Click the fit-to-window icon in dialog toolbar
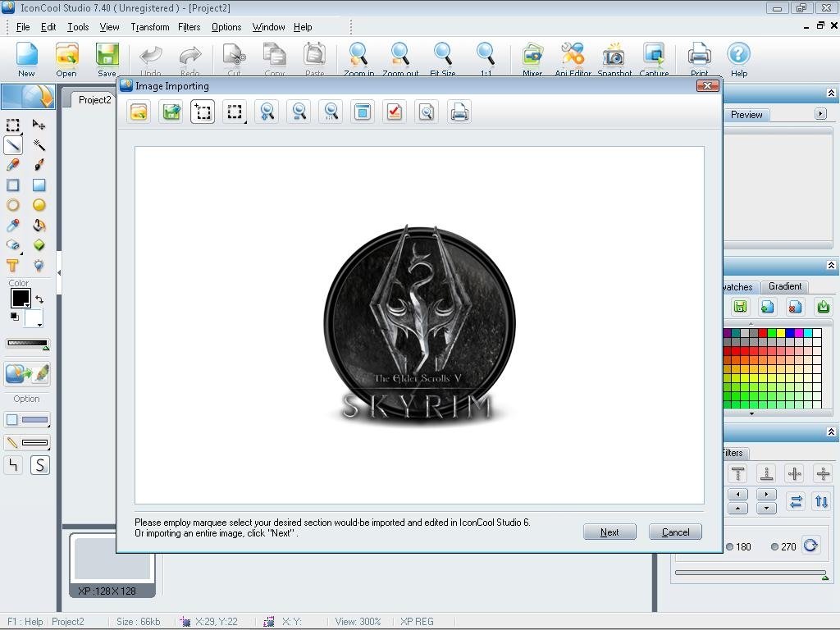Image resolution: width=840 pixels, height=630 pixels. 363,112
